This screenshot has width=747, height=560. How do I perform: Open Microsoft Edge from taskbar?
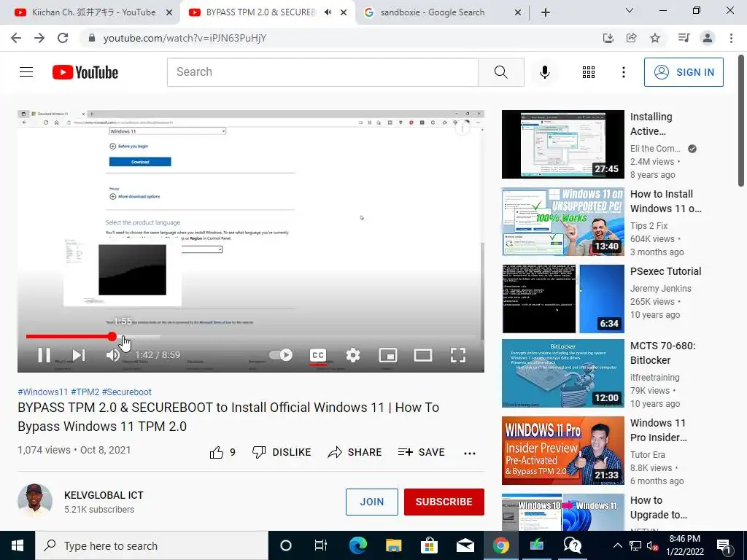[x=357, y=545]
